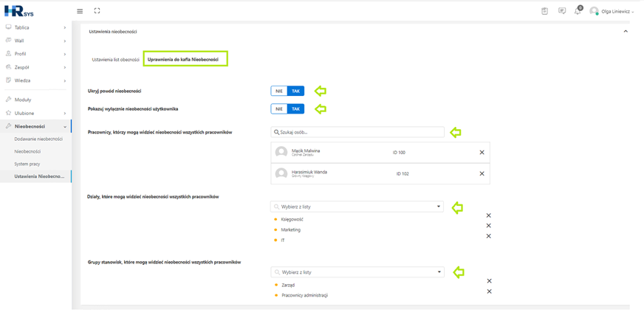Click Mącik Malwina's avatar

[x=281, y=152]
